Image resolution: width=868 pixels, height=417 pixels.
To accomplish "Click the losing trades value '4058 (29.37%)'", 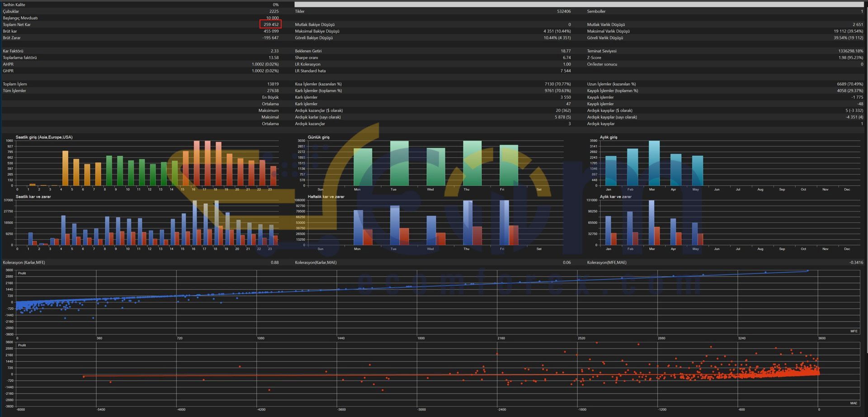I will point(850,91).
